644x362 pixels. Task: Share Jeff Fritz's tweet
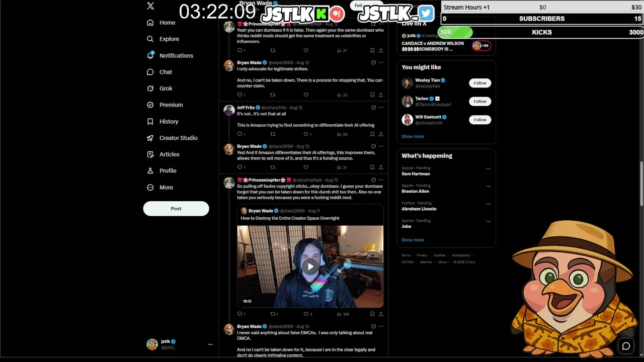381,134
